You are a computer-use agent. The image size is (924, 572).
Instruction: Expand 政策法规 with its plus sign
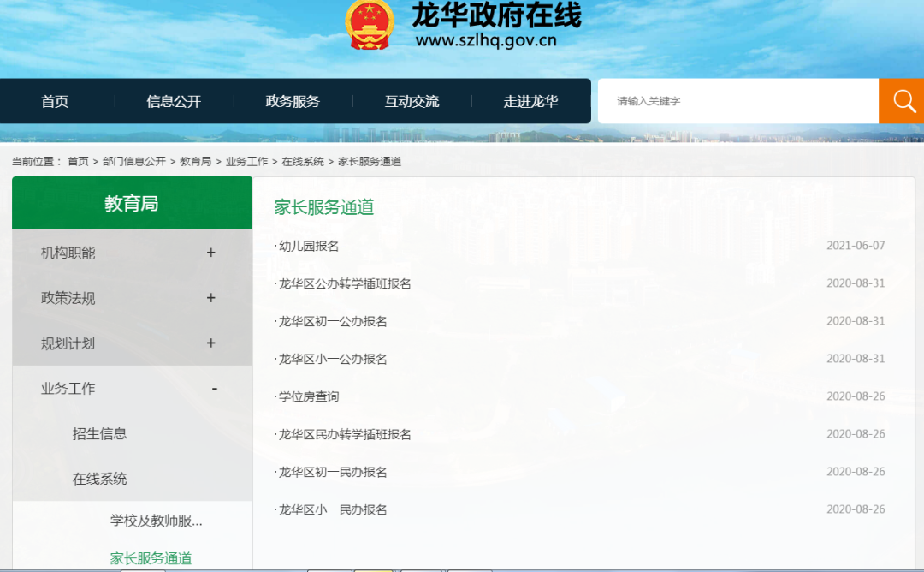coord(211,298)
